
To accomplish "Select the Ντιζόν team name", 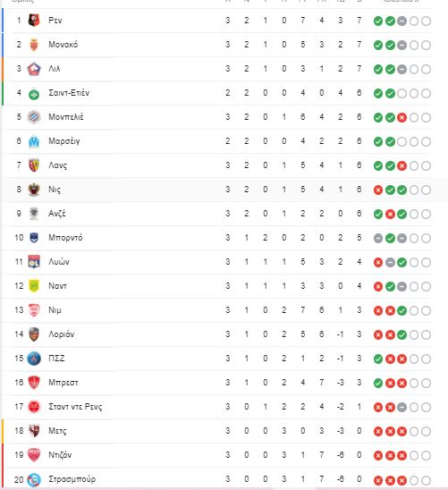I will [60, 455].
